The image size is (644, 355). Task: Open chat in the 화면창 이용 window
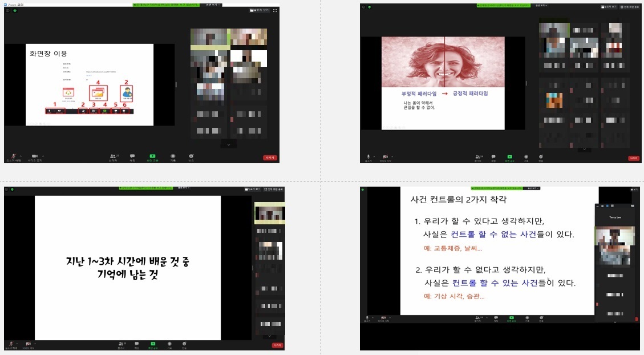132,157
